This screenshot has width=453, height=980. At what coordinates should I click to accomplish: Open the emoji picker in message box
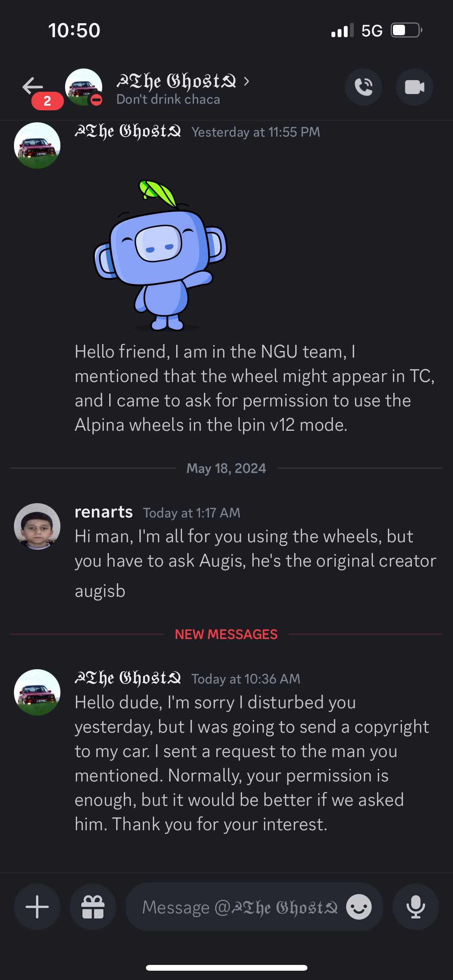(359, 907)
